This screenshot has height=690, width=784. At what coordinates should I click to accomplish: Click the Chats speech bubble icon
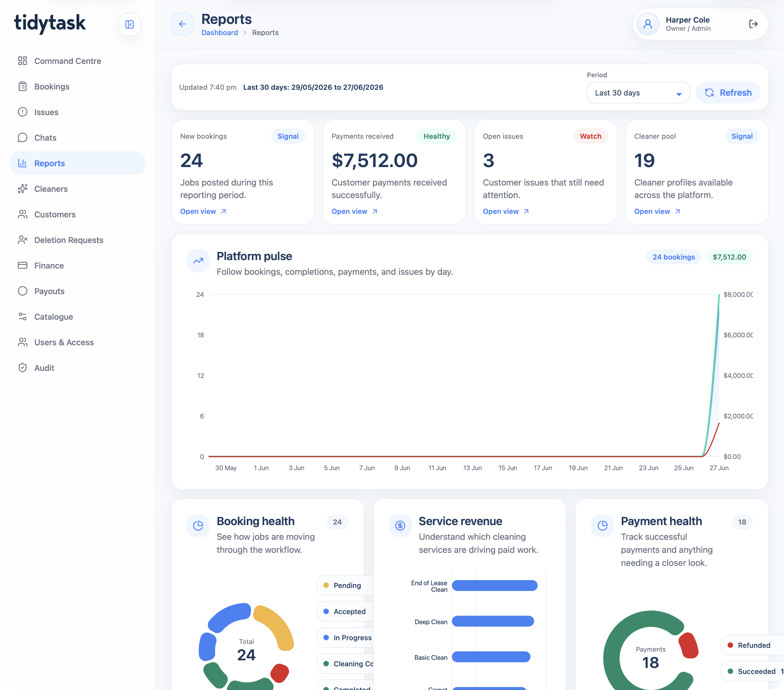(23, 138)
